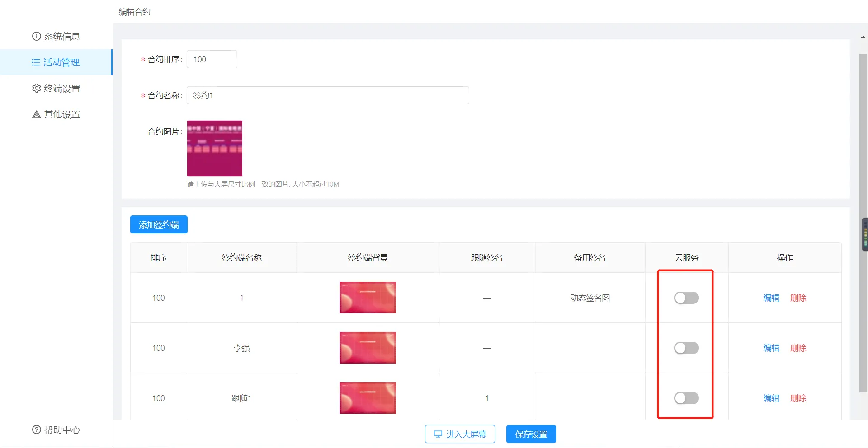Open 终端设置 menu item
This screenshot has height=448, width=868.
pos(62,89)
